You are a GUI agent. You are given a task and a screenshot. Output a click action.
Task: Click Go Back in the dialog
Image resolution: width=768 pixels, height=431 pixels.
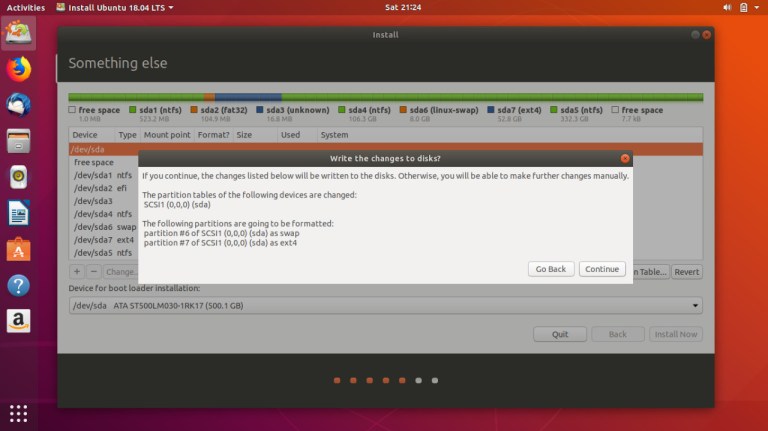click(x=551, y=269)
